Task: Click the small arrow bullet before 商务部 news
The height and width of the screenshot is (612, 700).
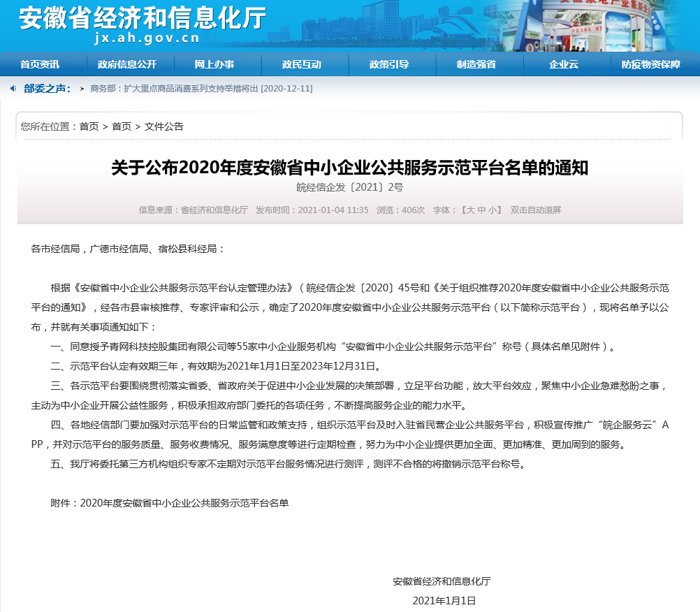Action: coord(82,89)
